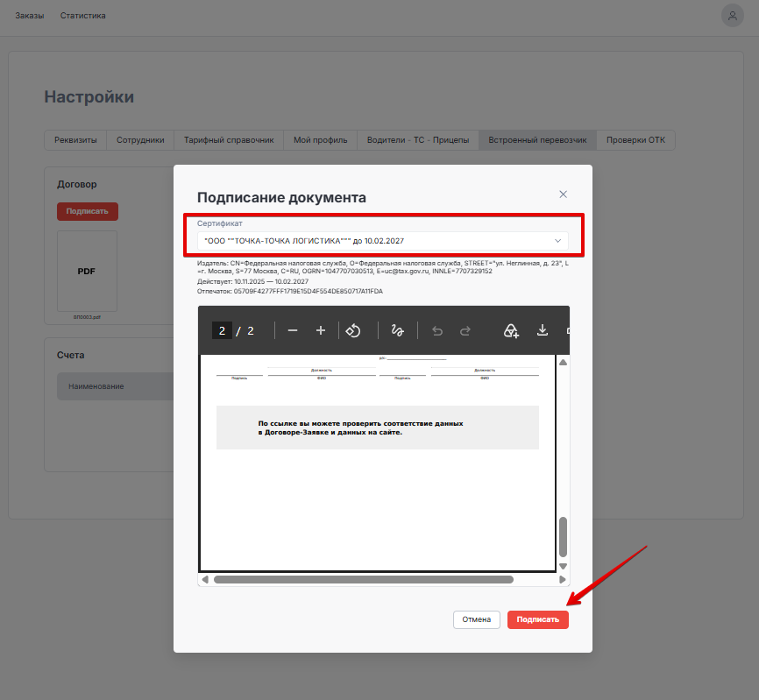Select the Встроенный перевозчик tab
Viewport: 759px width, 700px height.
point(537,140)
